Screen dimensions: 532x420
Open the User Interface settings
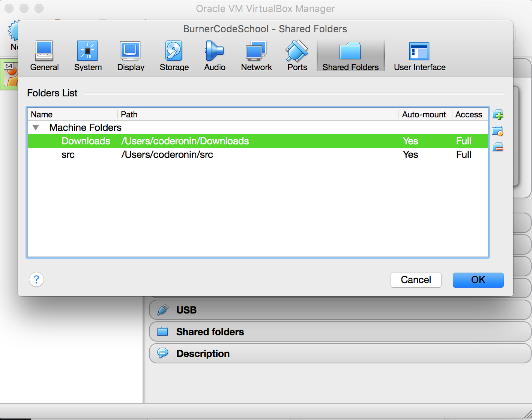(419, 56)
